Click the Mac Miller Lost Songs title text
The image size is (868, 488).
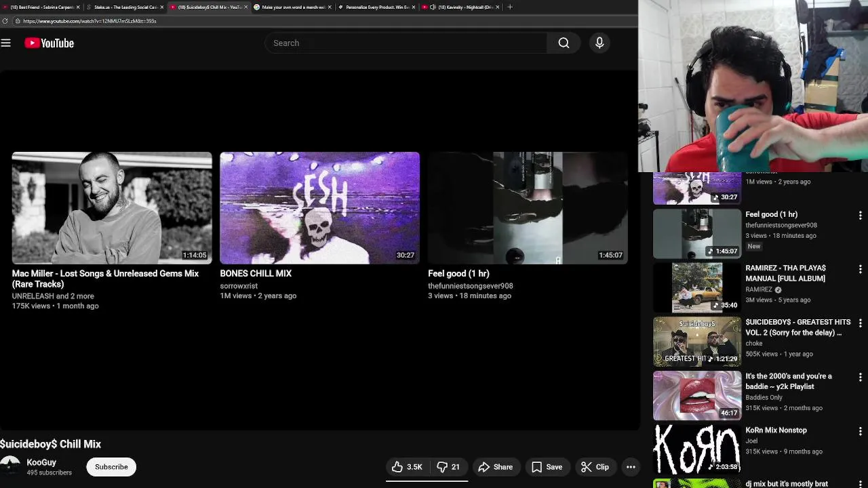pos(105,279)
